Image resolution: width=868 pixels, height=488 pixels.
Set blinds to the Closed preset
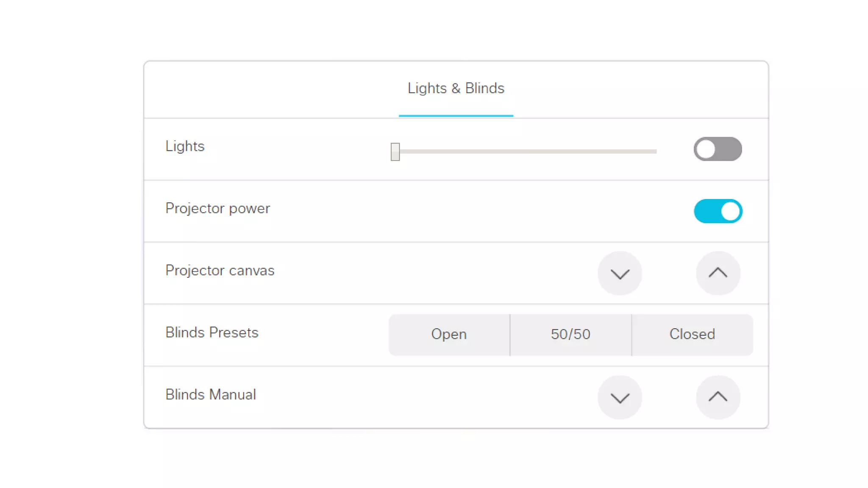pos(692,334)
